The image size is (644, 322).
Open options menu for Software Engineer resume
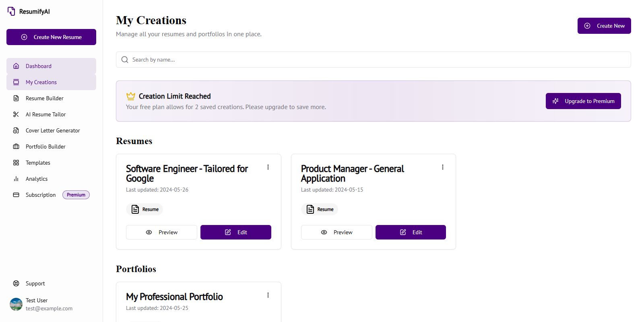pyautogui.click(x=268, y=167)
